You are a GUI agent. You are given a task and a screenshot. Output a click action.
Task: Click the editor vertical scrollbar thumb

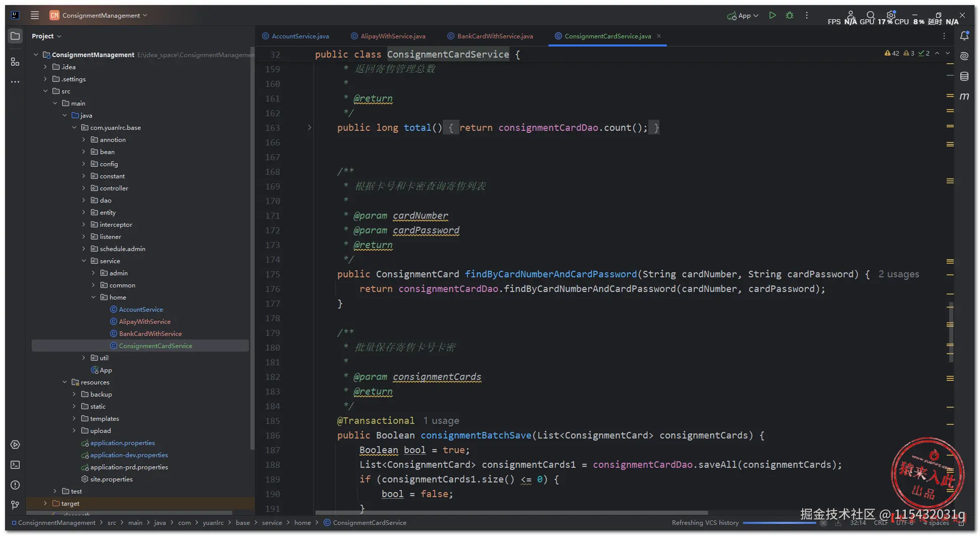(951, 332)
